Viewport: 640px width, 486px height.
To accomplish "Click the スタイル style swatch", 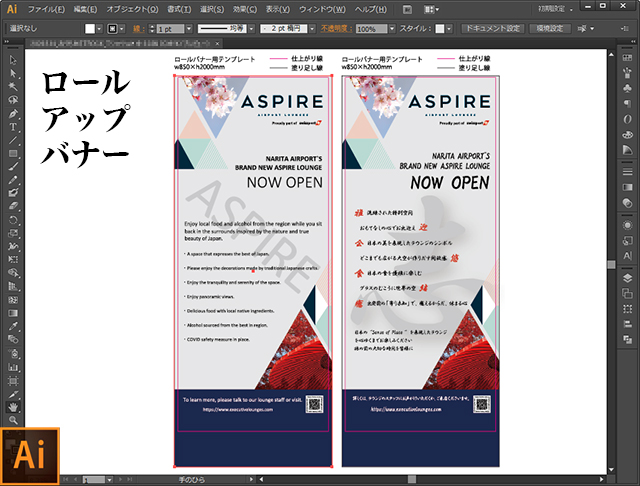I will pyautogui.click(x=440, y=29).
